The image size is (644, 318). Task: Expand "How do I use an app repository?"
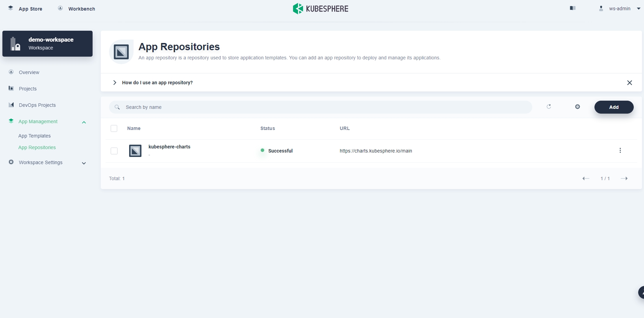pos(115,83)
